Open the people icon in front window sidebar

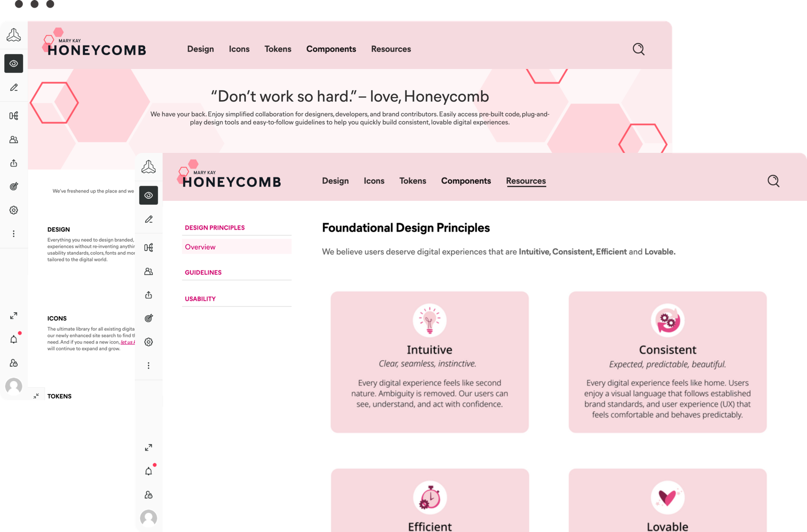149,271
